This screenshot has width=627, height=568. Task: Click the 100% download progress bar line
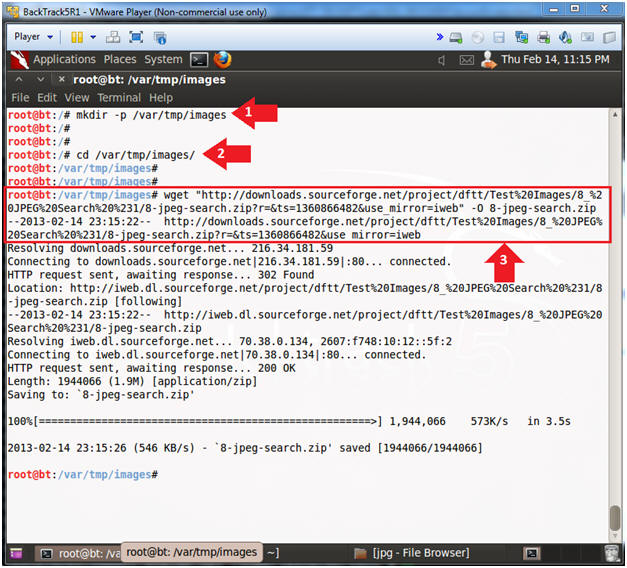[x=289, y=421]
